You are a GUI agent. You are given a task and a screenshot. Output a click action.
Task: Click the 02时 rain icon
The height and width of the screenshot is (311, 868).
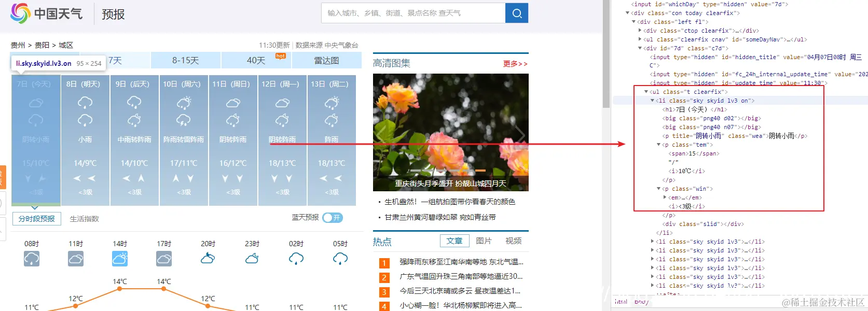[x=296, y=258]
